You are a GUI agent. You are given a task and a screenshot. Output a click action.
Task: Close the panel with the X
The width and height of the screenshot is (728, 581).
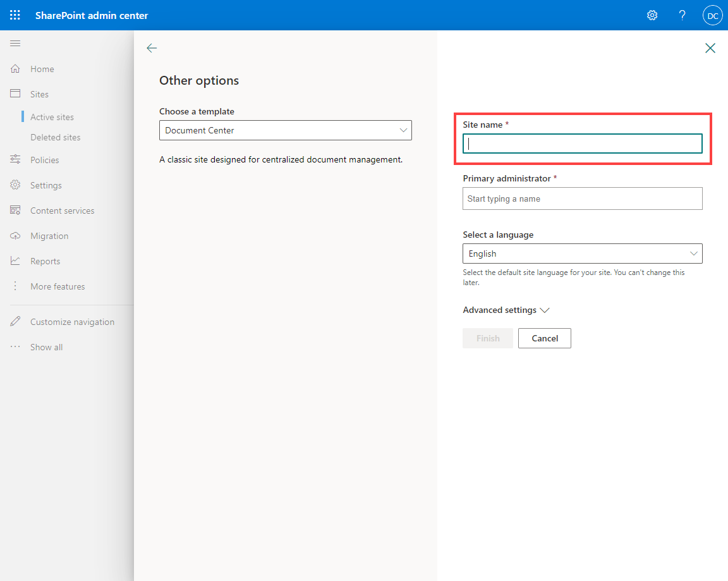(x=710, y=48)
